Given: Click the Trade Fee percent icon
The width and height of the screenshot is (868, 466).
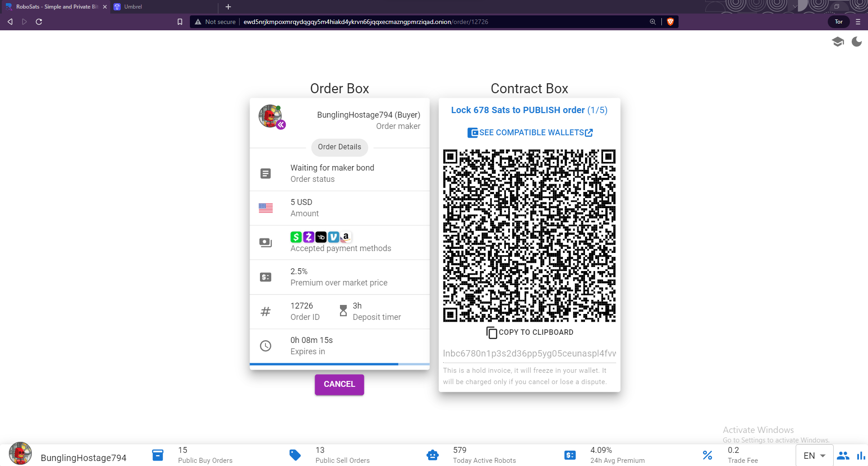Looking at the screenshot, I should click(x=708, y=455).
